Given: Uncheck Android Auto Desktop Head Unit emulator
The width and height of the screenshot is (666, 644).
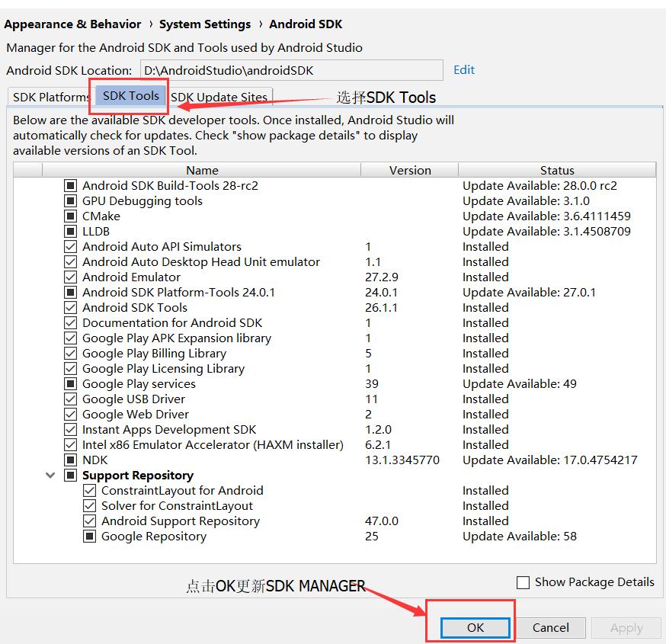Looking at the screenshot, I should click(x=71, y=262).
